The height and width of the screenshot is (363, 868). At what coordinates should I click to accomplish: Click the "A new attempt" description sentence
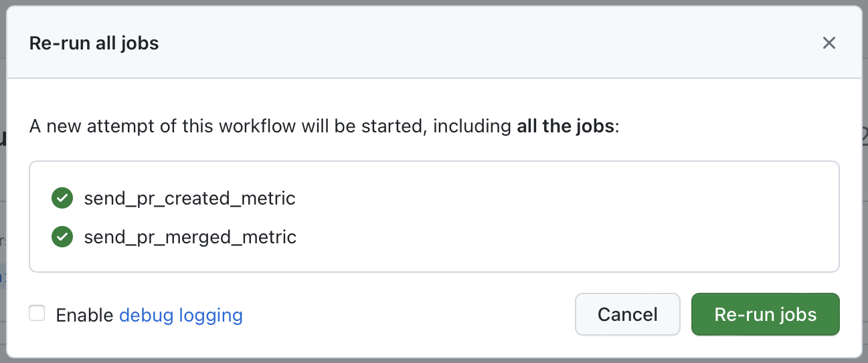coord(201,126)
